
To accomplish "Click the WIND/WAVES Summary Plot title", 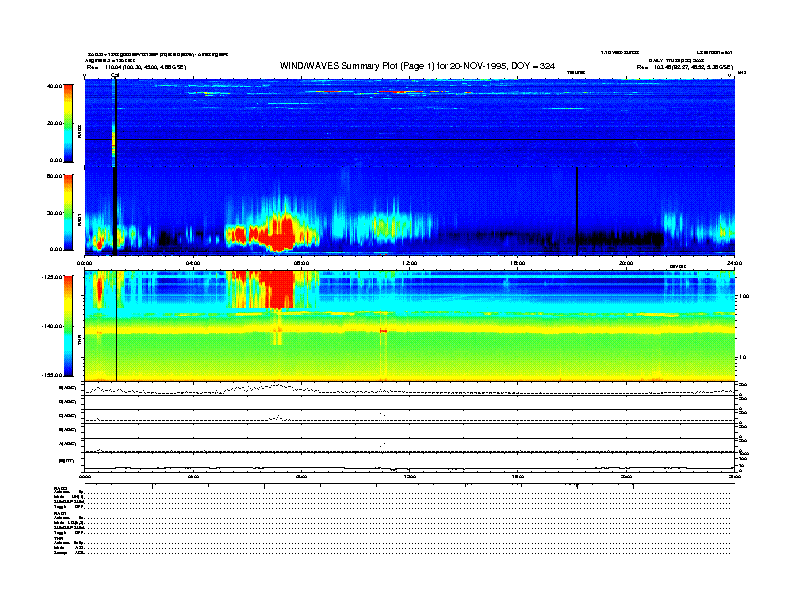I will [x=417, y=66].
